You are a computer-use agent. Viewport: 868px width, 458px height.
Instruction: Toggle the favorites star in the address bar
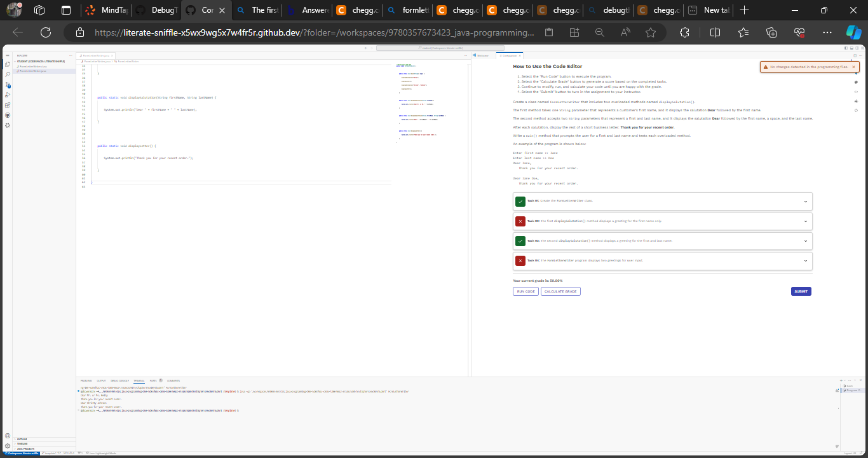point(650,32)
